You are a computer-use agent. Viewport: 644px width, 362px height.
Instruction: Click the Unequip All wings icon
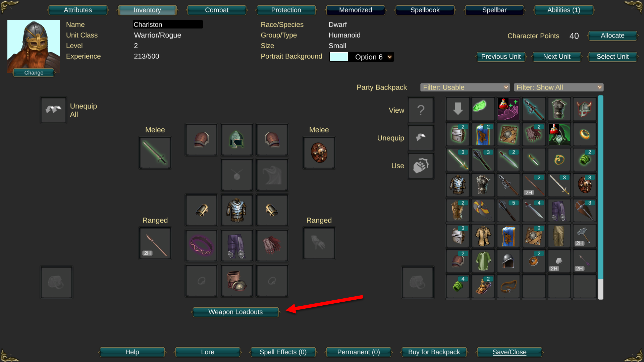coord(53,110)
